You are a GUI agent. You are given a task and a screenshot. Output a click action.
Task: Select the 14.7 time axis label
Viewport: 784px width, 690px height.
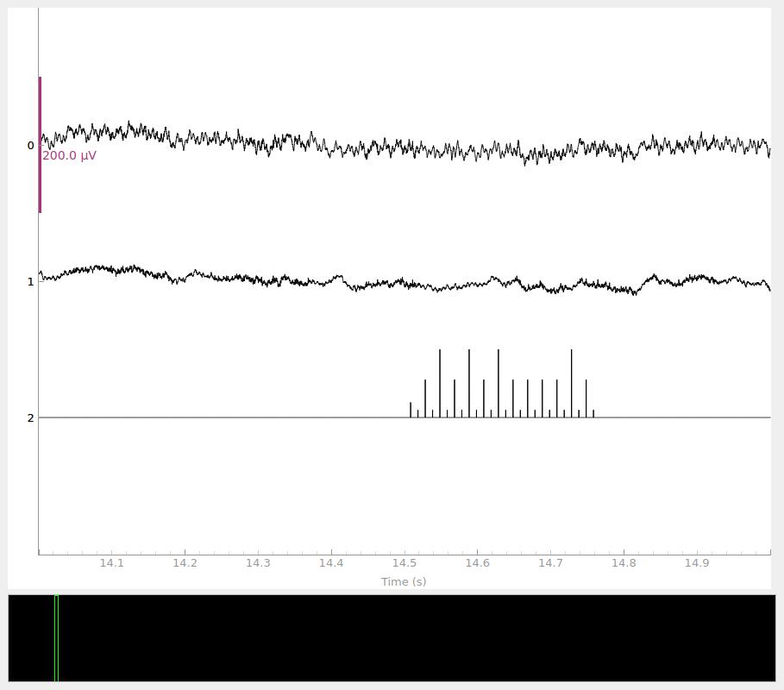point(550,563)
